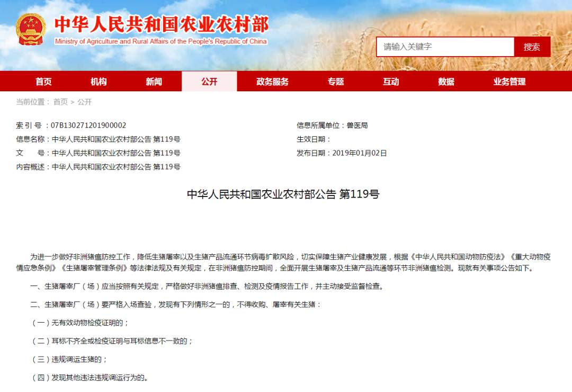The width and height of the screenshot is (572, 392).
Task: Open the 机构 navigation menu item
Action: pyautogui.click(x=99, y=82)
